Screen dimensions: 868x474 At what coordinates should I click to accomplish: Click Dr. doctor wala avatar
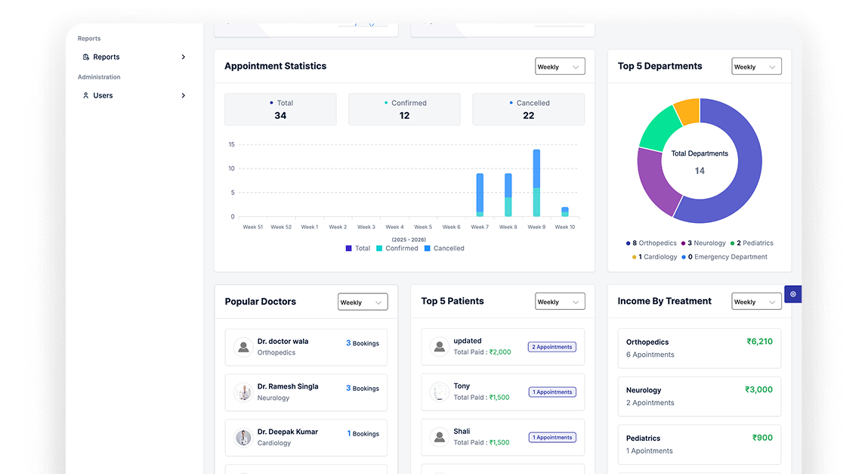[243, 347]
